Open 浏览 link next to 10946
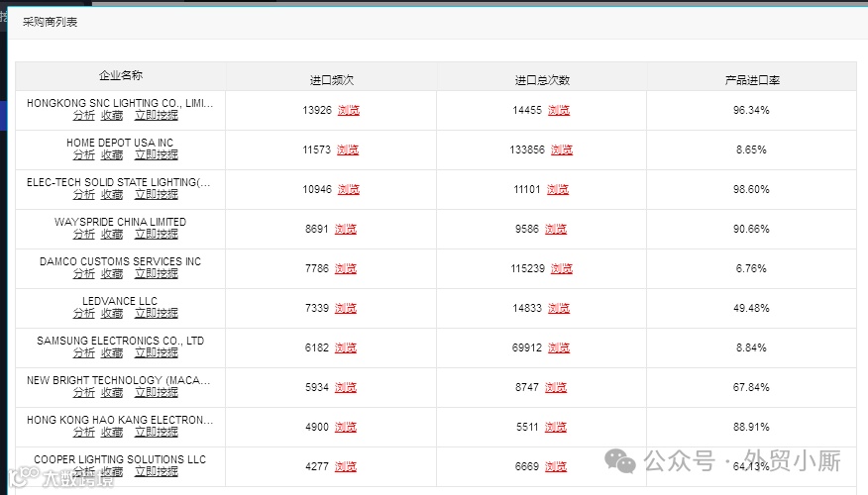868x495 pixels. (x=348, y=190)
